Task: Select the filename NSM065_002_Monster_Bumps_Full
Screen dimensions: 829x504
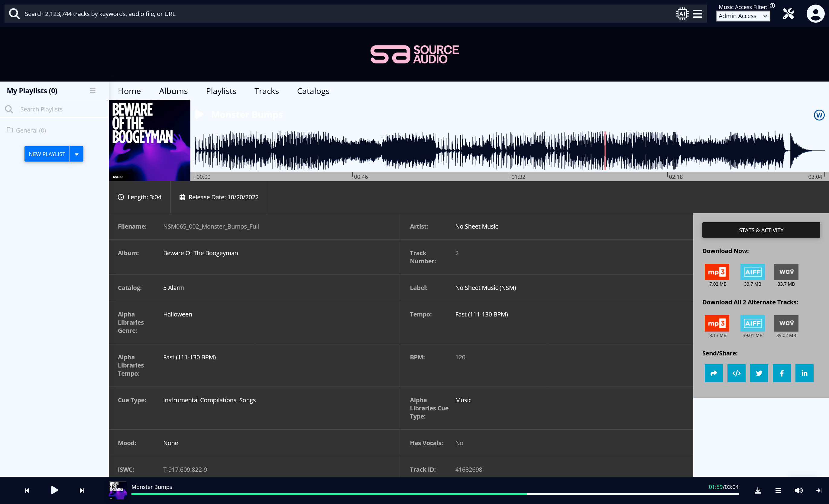Action: click(211, 226)
